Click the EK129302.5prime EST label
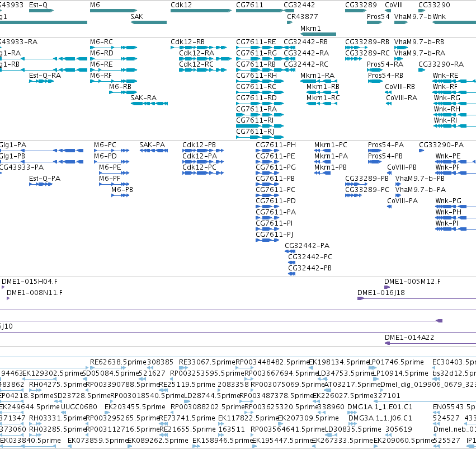The image size is (476, 449). [53, 373]
